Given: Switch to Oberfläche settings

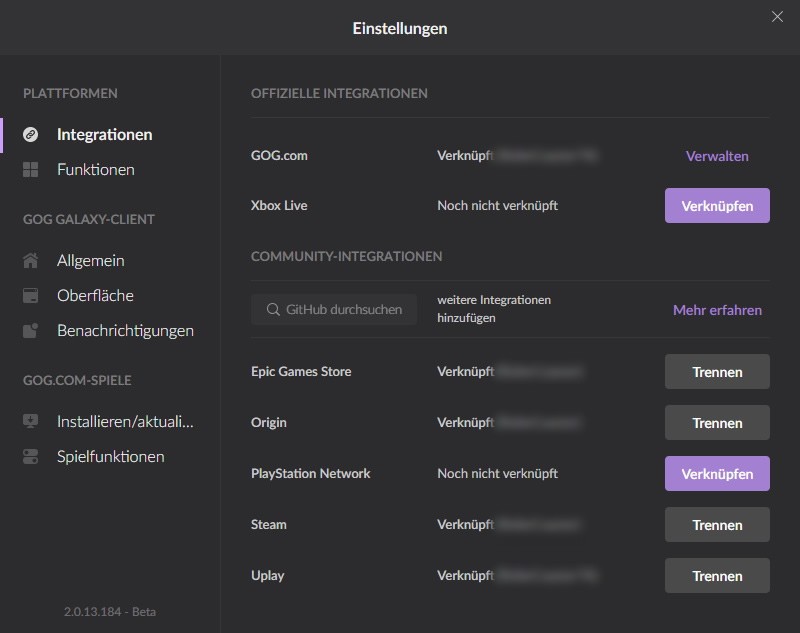Looking at the screenshot, I should tap(95, 295).
